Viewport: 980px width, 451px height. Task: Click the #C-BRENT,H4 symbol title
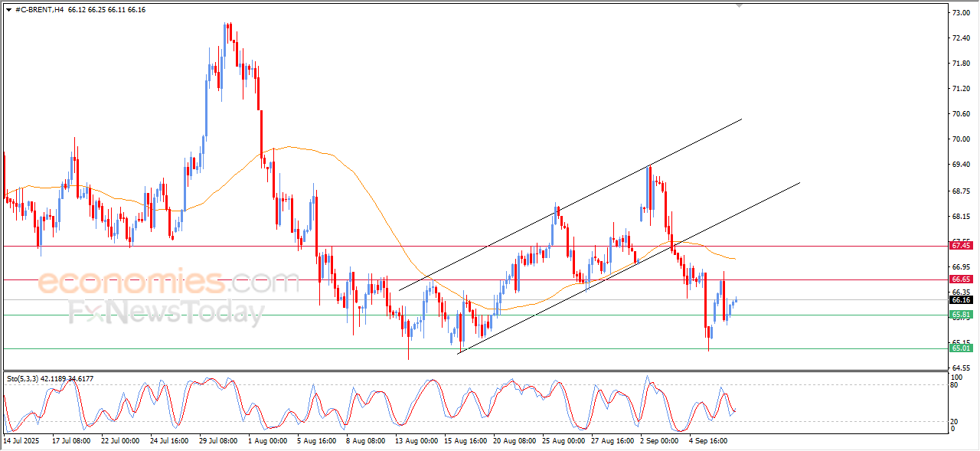coord(39,9)
